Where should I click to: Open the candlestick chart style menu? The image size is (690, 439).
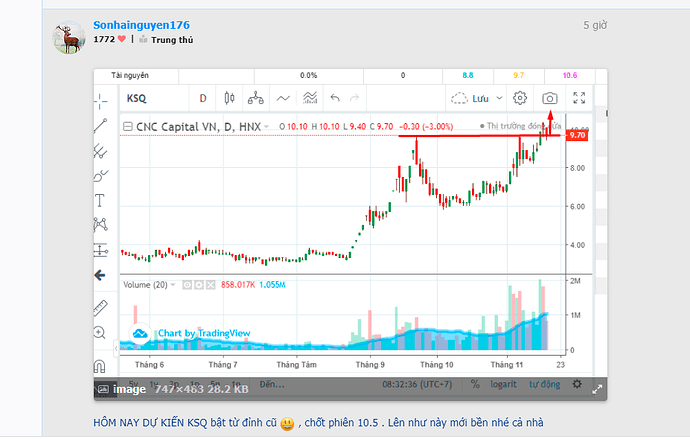[x=229, y=98]
